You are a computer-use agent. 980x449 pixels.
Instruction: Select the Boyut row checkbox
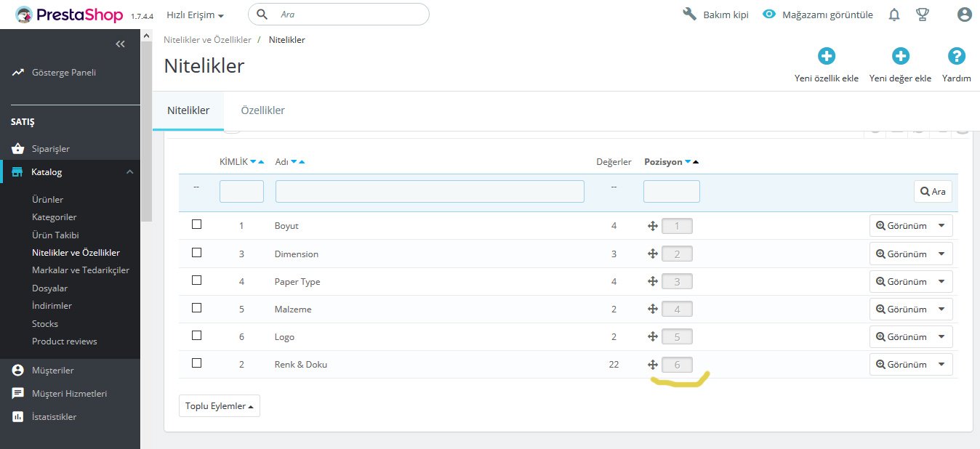coord(196,224)
